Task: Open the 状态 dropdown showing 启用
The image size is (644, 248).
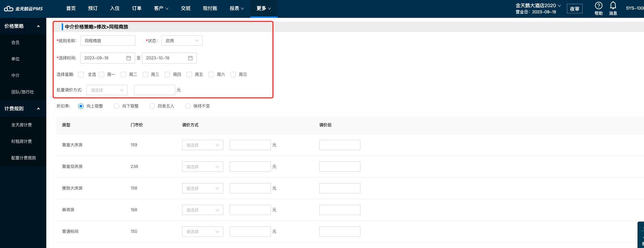Action: (182, 41)
